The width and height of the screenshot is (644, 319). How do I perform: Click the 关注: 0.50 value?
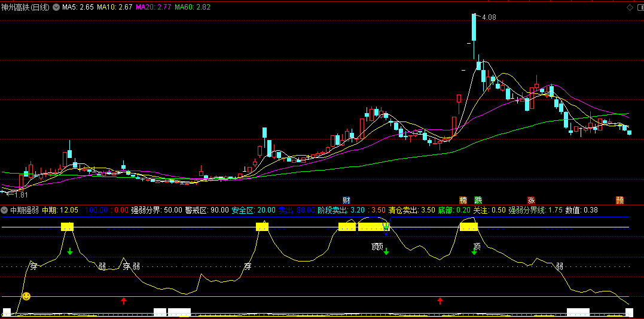click(x=490, y=210)
